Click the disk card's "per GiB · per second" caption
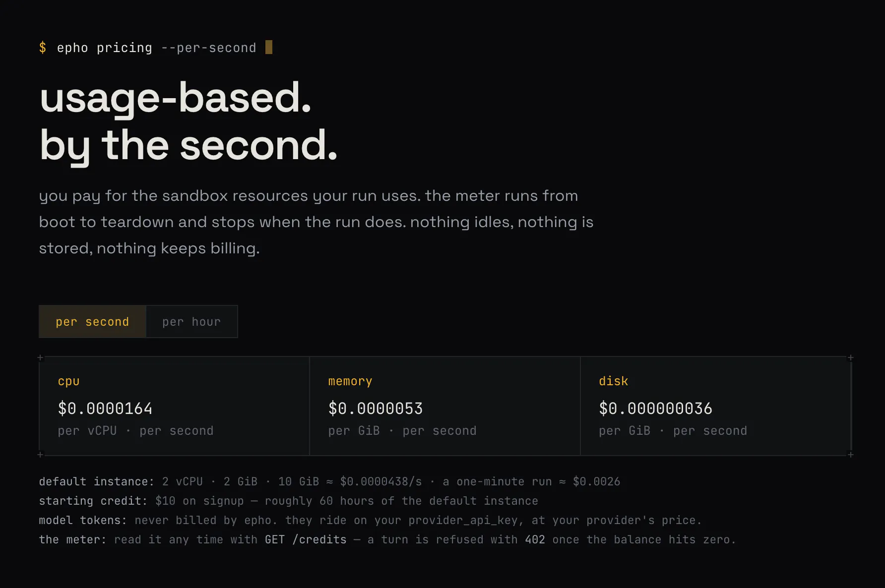885x588 pixels. click(x=673, y=431)
